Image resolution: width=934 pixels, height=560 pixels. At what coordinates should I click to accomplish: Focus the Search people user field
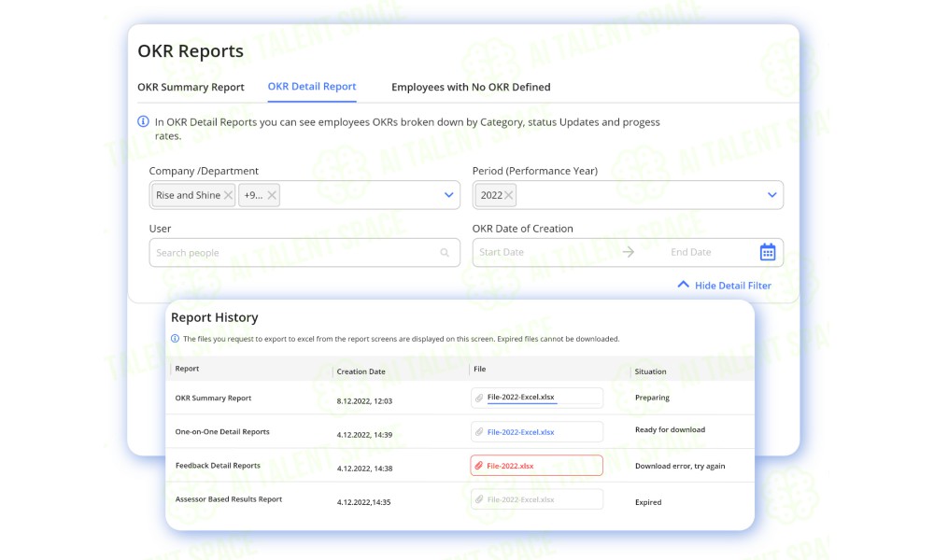pyautogui.click(x=304, y=252)
